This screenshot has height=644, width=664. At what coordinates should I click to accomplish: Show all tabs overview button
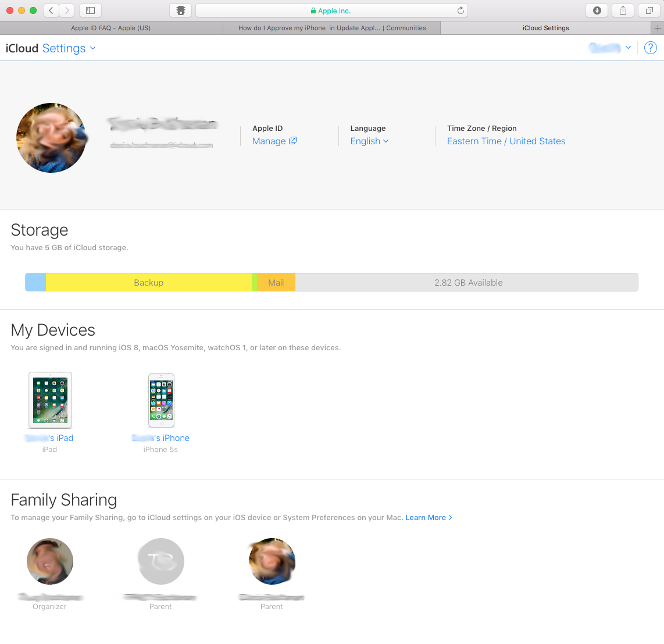[x=649, y=10]
